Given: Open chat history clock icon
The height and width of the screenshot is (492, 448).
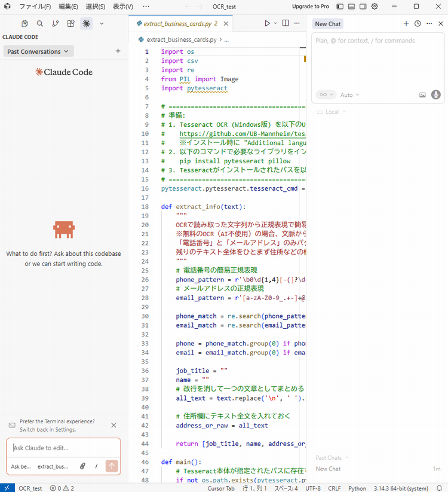Looking at the screenshot, I should (418, 24).
